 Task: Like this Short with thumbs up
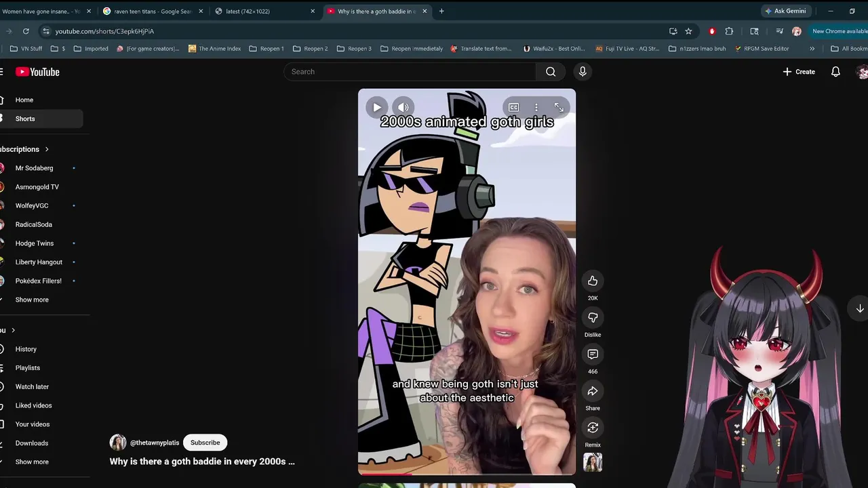tap(593, 281)
